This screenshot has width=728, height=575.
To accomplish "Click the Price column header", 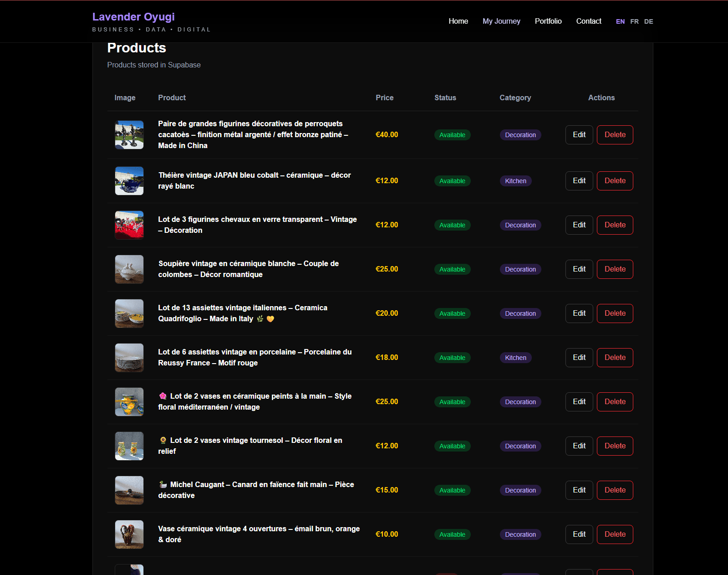I will tap(384, 98).
